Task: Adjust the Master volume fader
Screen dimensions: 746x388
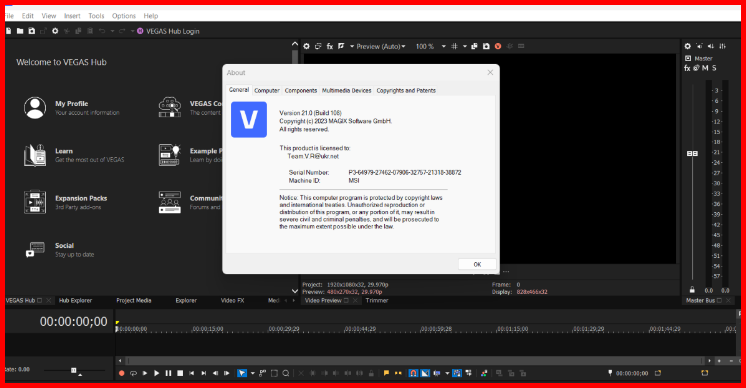Action: tap(692, 154)
